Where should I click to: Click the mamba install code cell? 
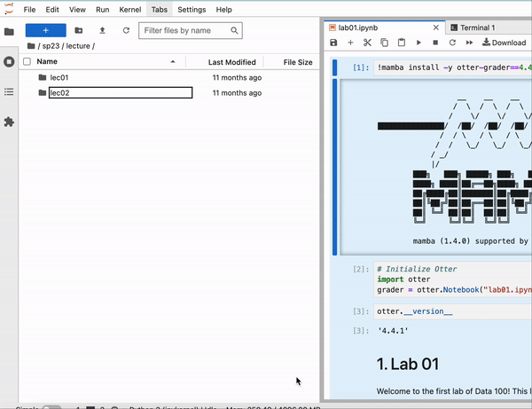click(452, 67)
